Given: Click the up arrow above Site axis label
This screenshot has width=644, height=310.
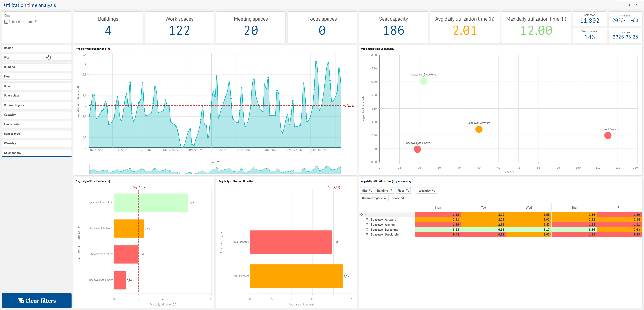Looking at the screenshot, I should click(x=79, y=246).
